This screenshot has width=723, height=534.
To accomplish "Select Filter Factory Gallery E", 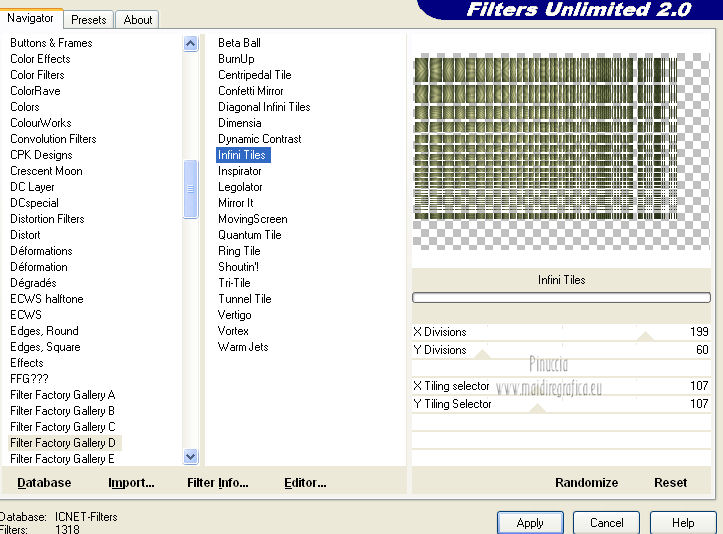I will pyautogui.click(x=62, y=458).
